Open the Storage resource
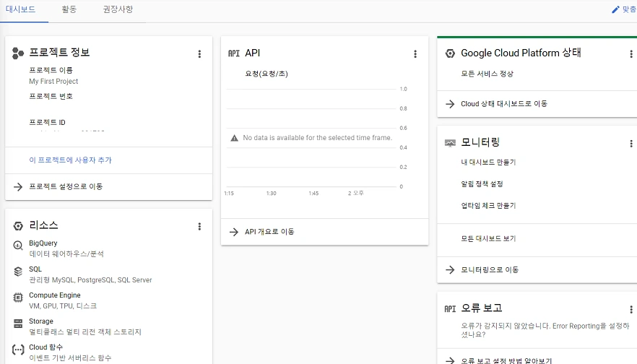 coord(41,321)
